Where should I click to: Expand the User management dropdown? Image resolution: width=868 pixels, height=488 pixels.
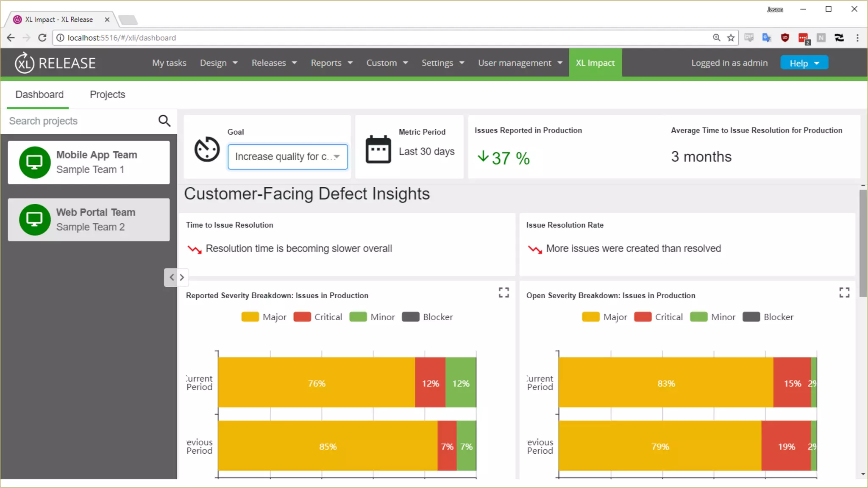(520, 63)
